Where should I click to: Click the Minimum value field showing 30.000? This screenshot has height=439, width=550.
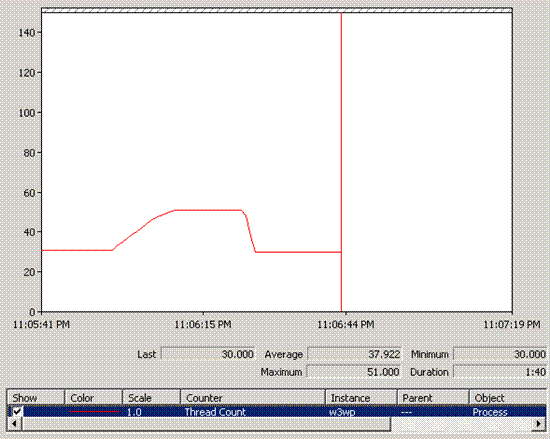coord(500,354)
